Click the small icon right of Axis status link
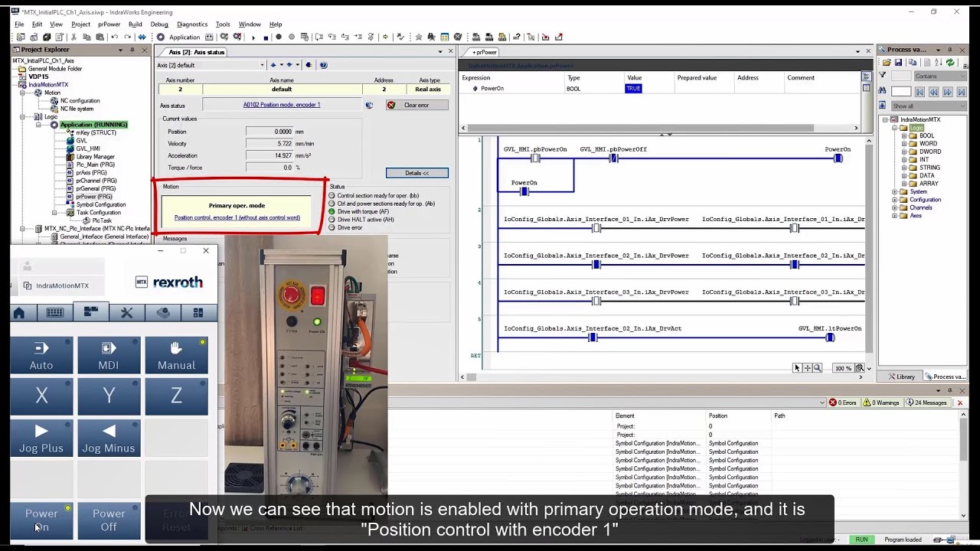The image size is (980, 551). pyautogui.click(x=369, y=105)
